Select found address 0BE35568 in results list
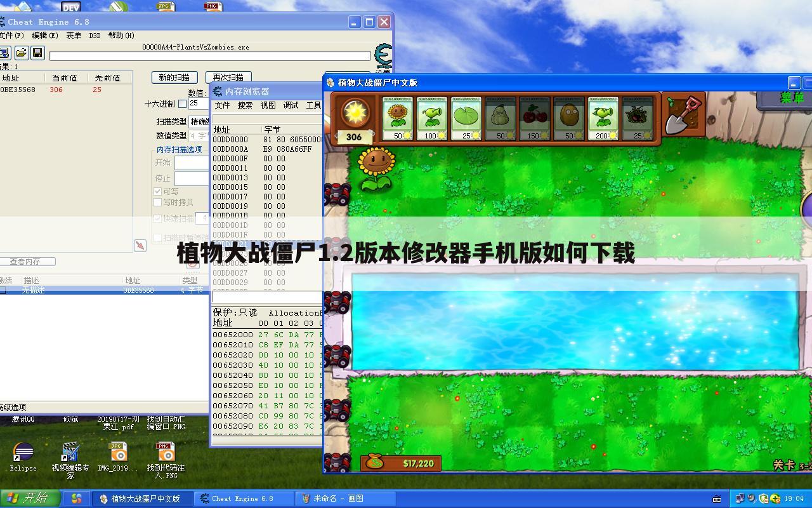Image resolution: width=812 pixels, height=508 pixels. (66, 90)
